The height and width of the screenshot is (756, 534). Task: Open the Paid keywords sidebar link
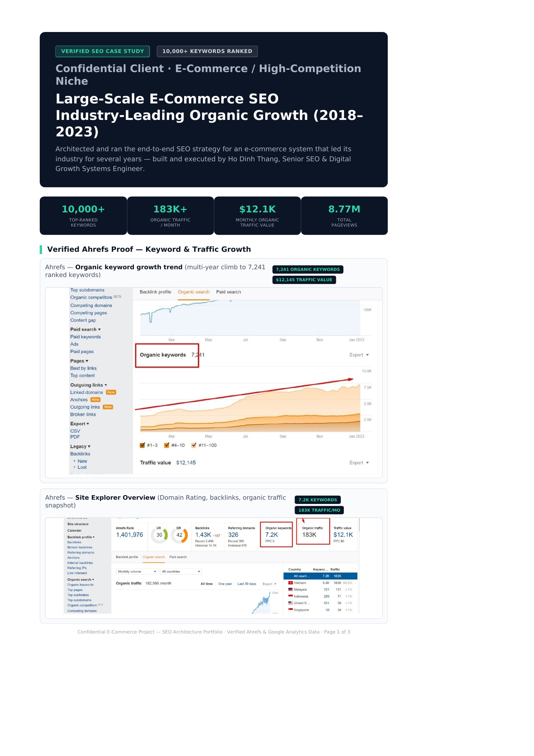[86, 336]
